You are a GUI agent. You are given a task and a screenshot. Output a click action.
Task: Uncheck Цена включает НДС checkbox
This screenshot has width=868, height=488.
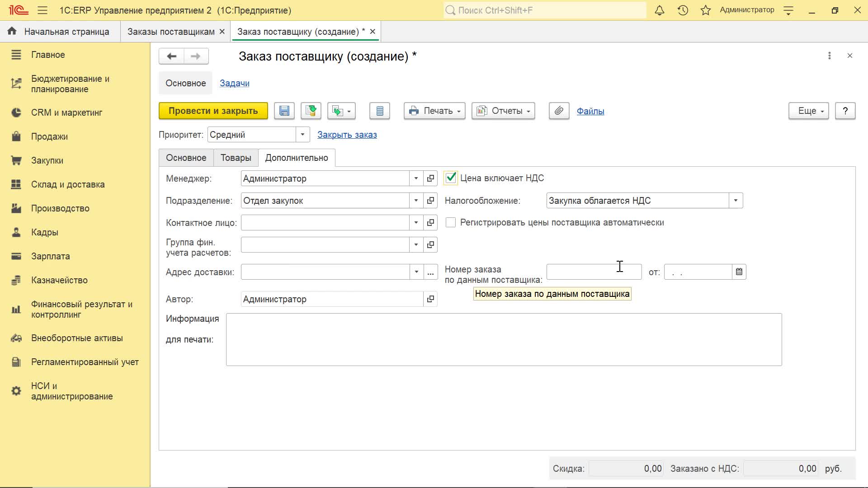(x=451, y=178)
